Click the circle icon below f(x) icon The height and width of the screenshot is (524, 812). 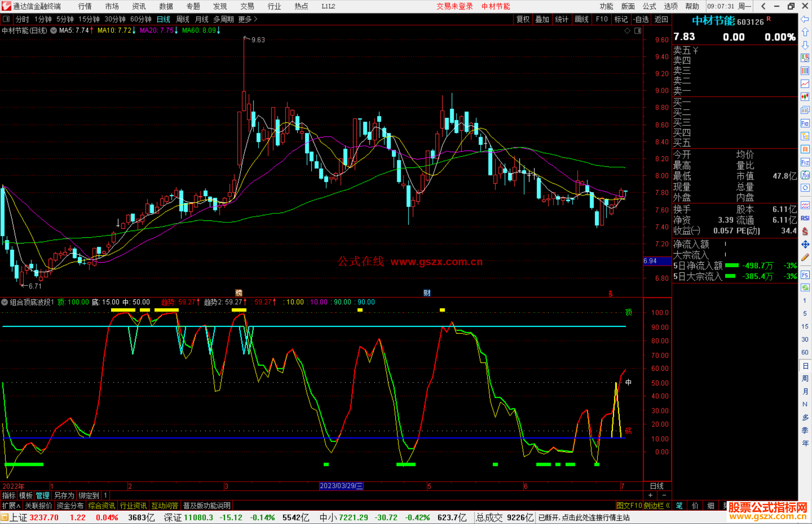pos(805,188)
